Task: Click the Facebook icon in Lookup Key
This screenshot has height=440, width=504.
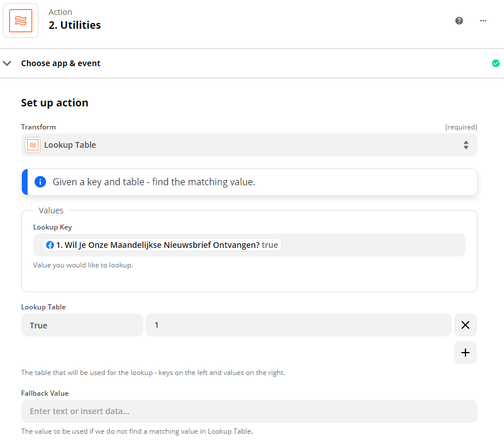Action: [x=50, y=245]
